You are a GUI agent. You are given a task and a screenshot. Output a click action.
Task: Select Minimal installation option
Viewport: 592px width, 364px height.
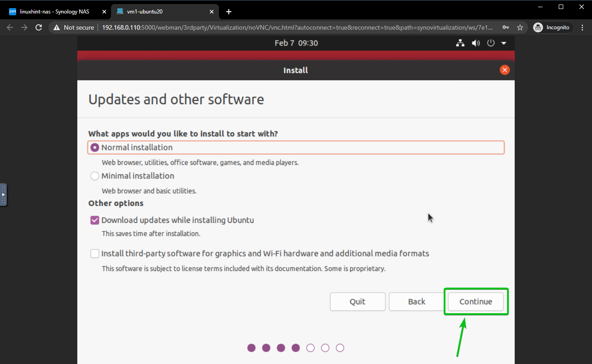tap(95, 176)
